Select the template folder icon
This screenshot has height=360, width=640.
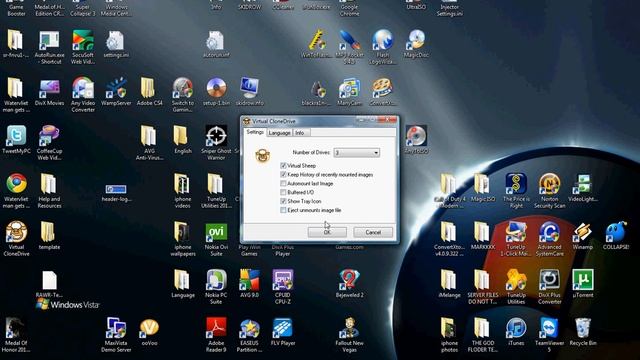(49, 236)
